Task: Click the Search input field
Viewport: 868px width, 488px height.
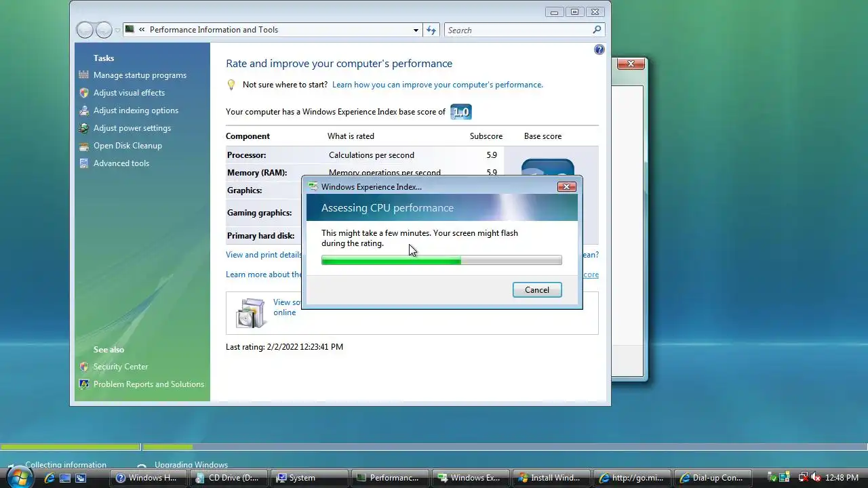Action: [518, 30]
